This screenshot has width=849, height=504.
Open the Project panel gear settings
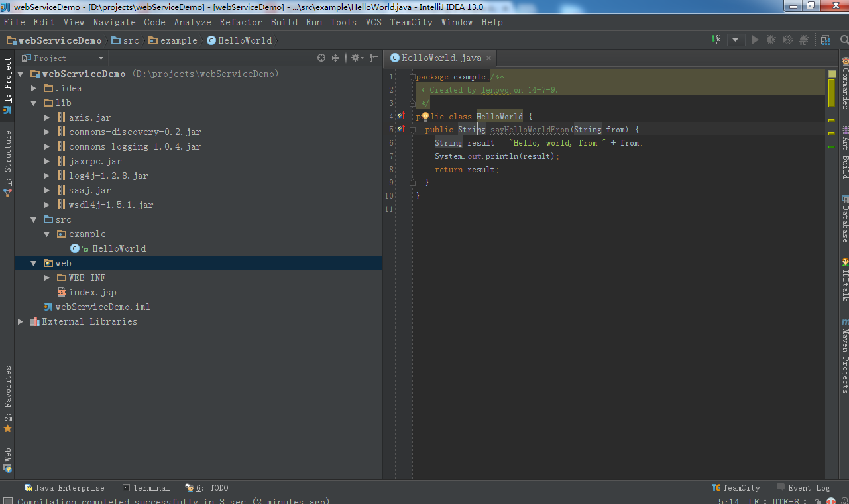coord(357,58)
